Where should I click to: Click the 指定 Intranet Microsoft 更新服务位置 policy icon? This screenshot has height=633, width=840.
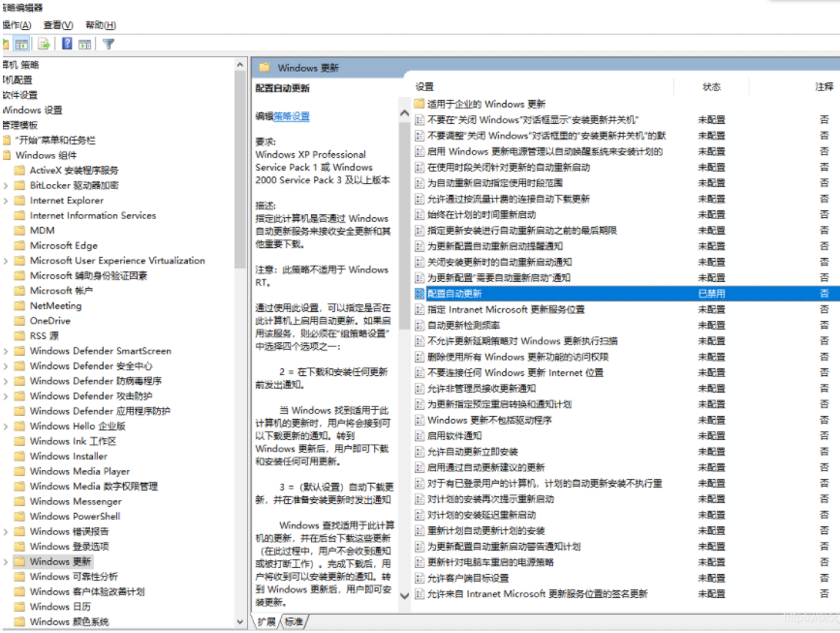tap(420, 307)
